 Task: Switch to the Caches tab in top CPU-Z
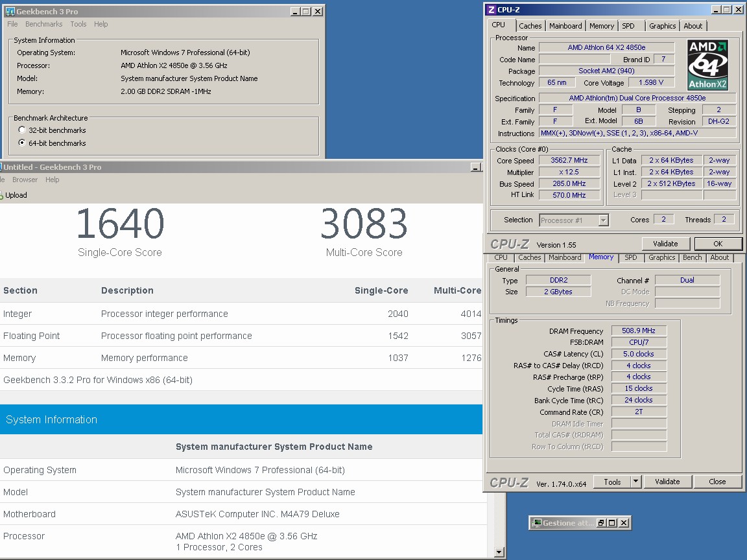pyautogui.click(x=530, y=26)
